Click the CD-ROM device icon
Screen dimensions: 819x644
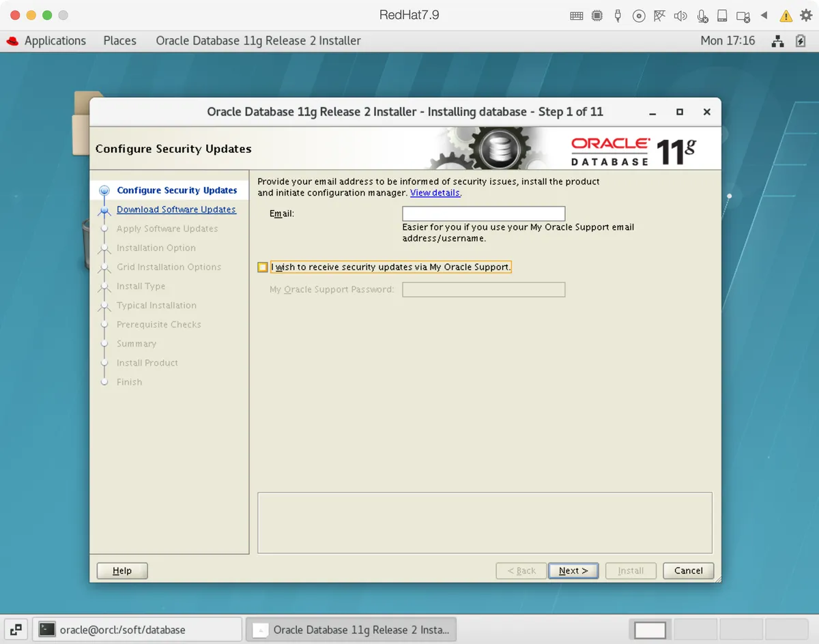(x=639, y=15)
